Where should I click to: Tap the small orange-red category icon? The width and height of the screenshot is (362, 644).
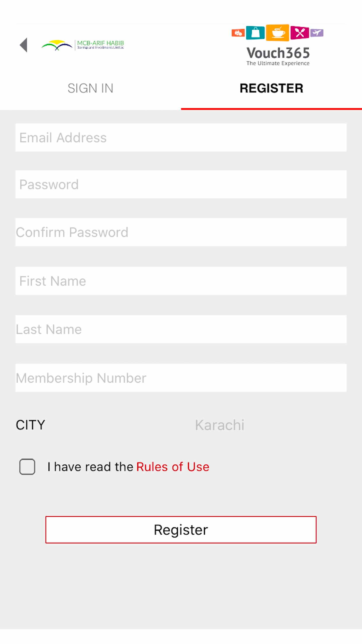click(238, 33)
